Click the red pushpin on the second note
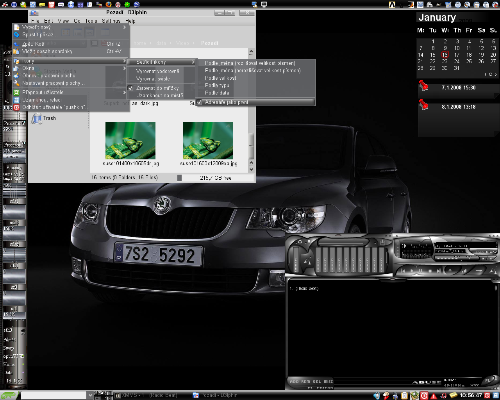500x400 pixels. coord(423,105)
